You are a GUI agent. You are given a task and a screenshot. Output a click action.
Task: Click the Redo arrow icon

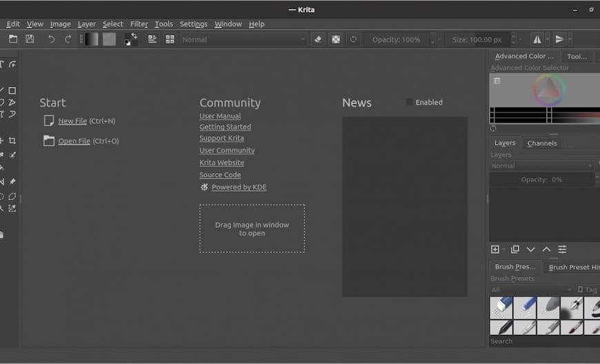[x=68, y=39]
